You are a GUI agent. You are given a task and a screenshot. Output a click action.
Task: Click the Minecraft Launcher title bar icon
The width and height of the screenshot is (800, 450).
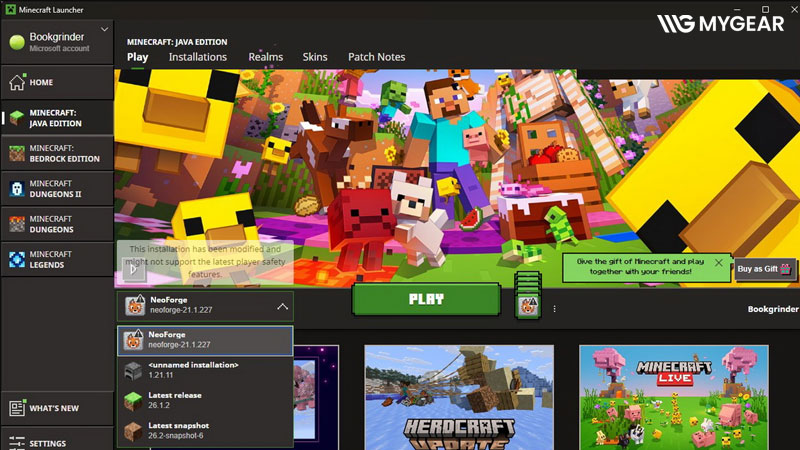pyautogui.click(x=10, y=9)
